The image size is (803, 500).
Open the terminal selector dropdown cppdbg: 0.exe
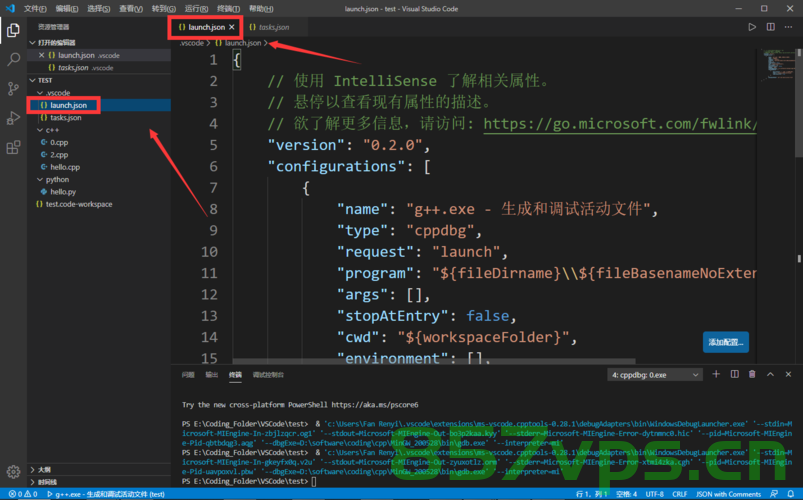pos(655,374)
